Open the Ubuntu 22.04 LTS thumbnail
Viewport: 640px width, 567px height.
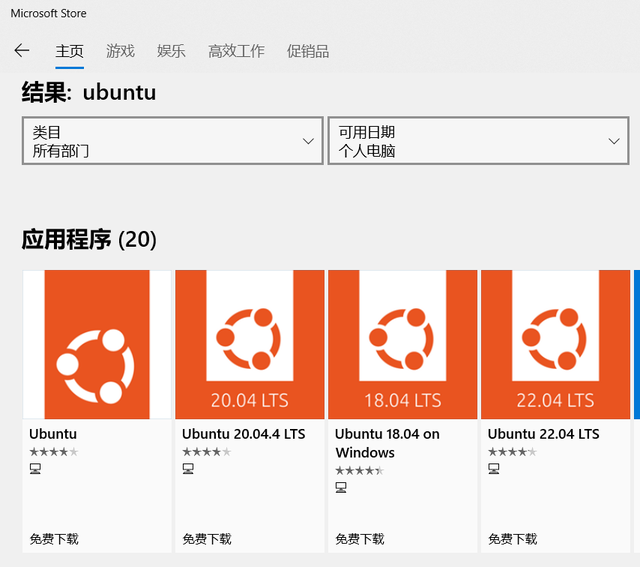tap(556, 344)
